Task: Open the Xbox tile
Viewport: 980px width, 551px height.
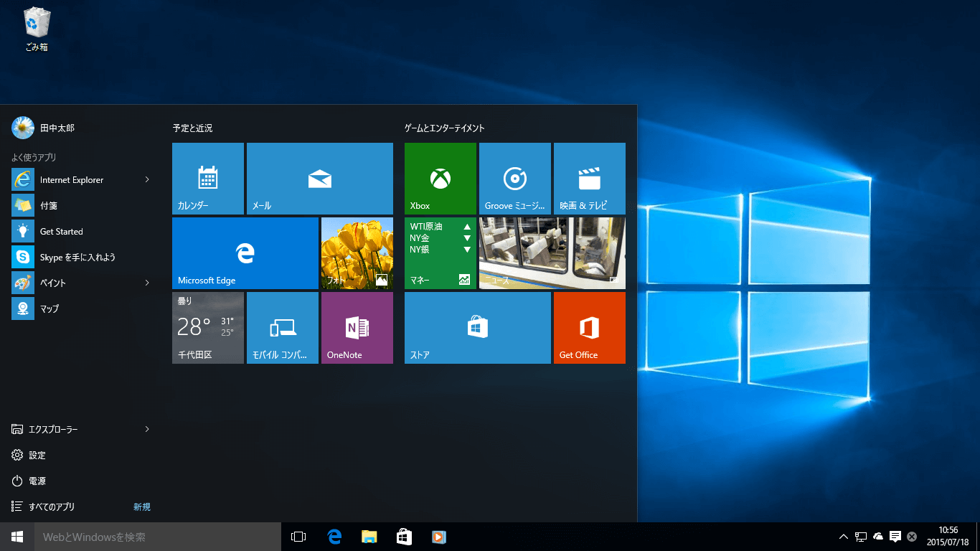Action: (440, 179)
